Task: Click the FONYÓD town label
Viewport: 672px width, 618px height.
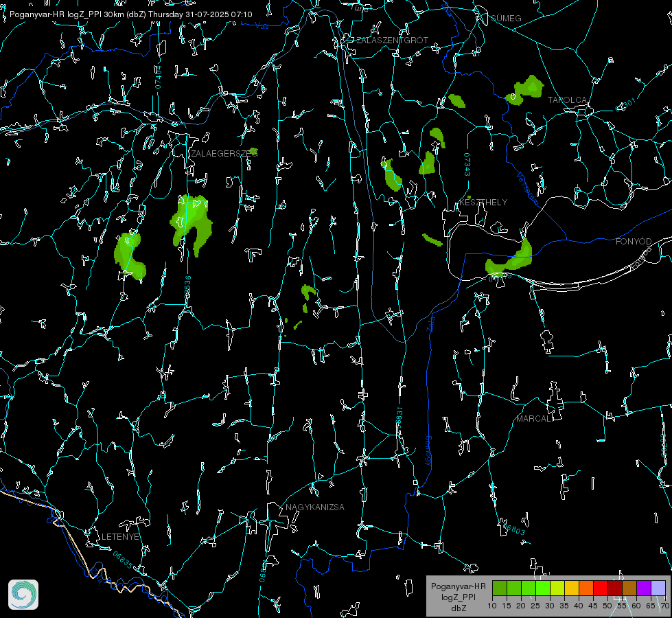Action: click(x=634, y=242)
